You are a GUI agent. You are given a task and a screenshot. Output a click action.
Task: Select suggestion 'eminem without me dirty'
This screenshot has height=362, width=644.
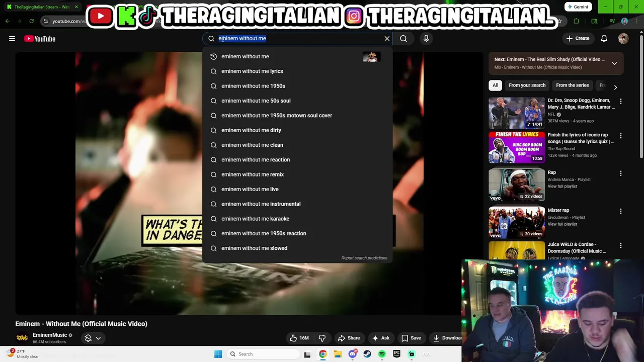click(297, 130)
